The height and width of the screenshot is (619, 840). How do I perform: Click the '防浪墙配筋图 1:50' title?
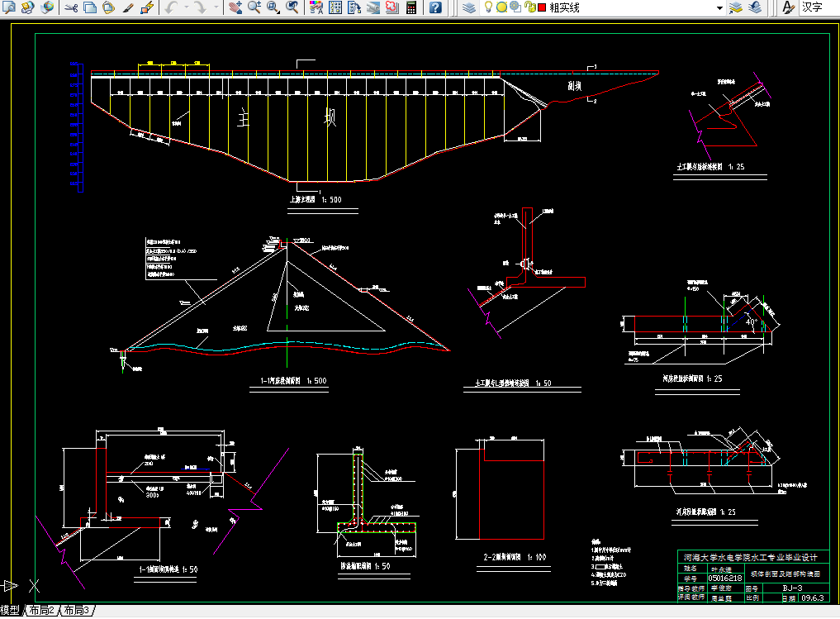click(365, 566)
